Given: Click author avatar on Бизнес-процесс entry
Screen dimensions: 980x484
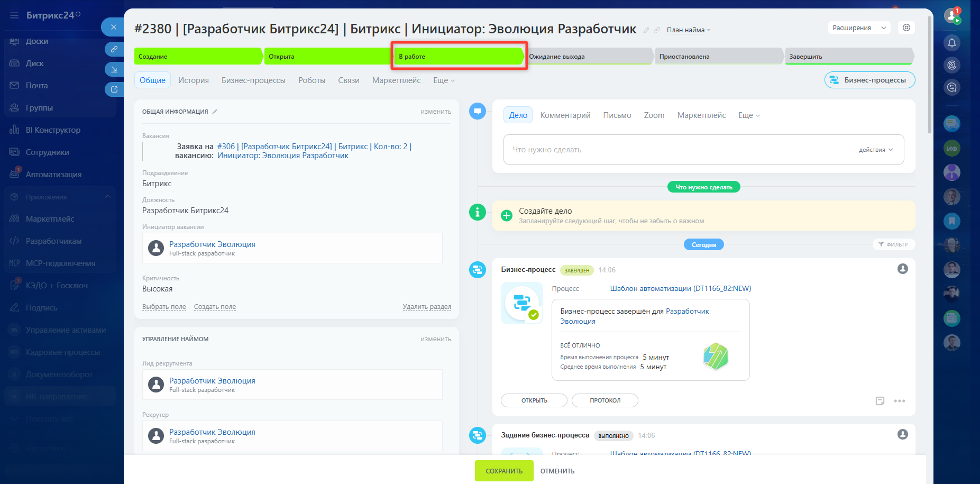Looking at the screenshot, I should pyautogui.click(x=903, y=269).
